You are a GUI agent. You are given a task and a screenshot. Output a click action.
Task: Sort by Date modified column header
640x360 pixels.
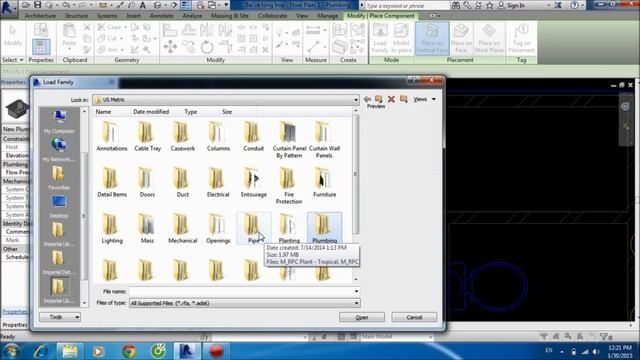pyautogui.click(x=151, y=112)
